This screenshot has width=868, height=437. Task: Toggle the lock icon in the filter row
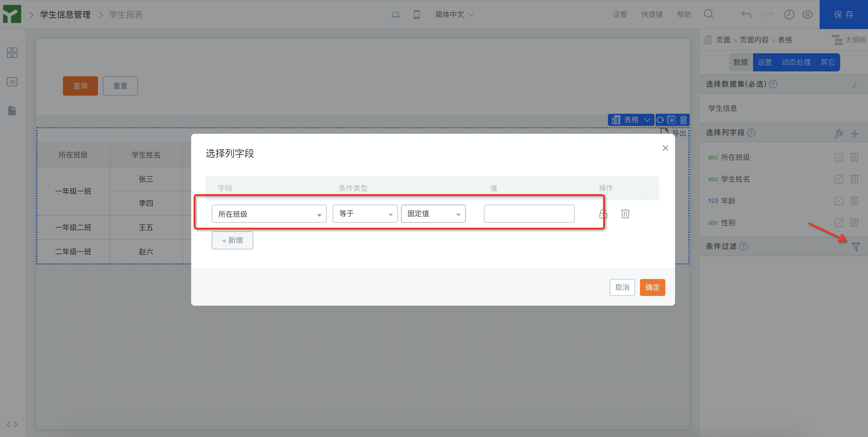click(603, 213)
